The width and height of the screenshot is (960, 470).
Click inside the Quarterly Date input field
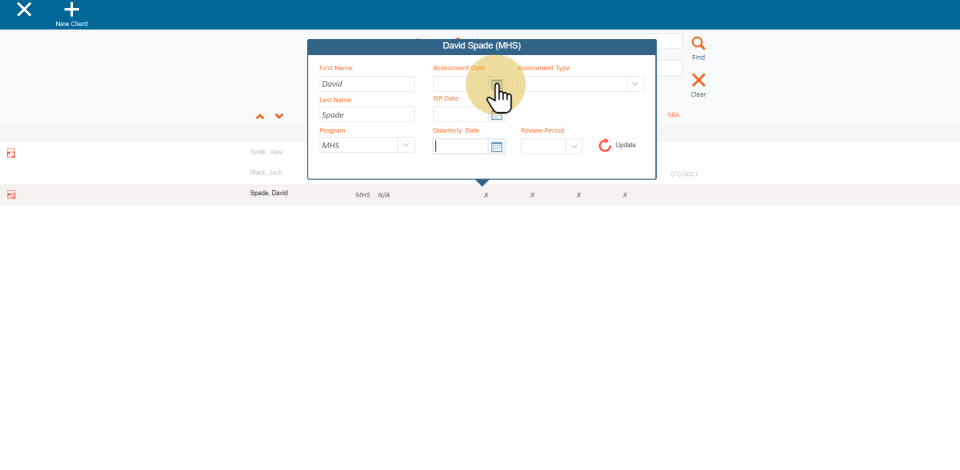tap(460, 146)
